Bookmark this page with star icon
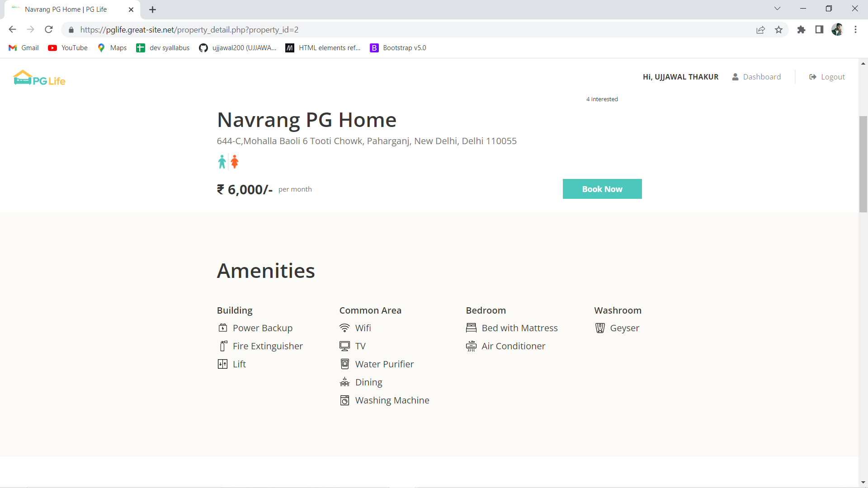Screen dimensions: 868x488 point(778,30)
